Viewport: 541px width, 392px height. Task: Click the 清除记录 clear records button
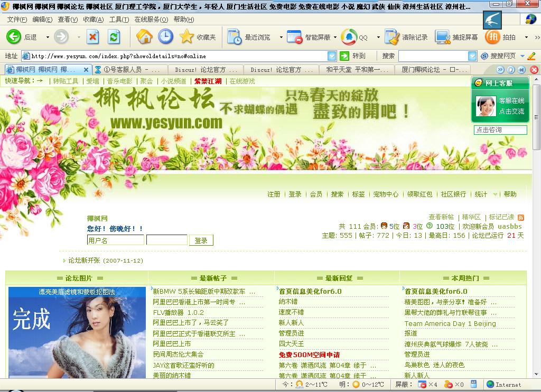tap(406, 37)
